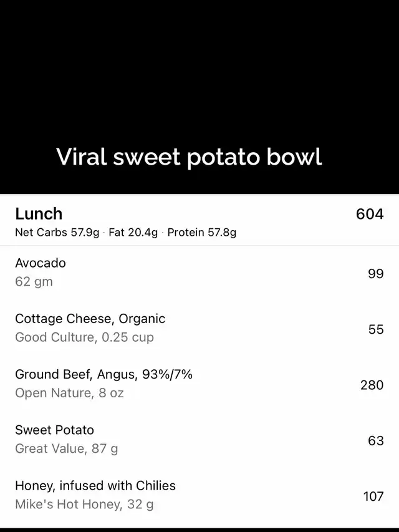Select the Net Carbs 57.9g value
Screen dimensions: 399x532
(x=57, y=233)
